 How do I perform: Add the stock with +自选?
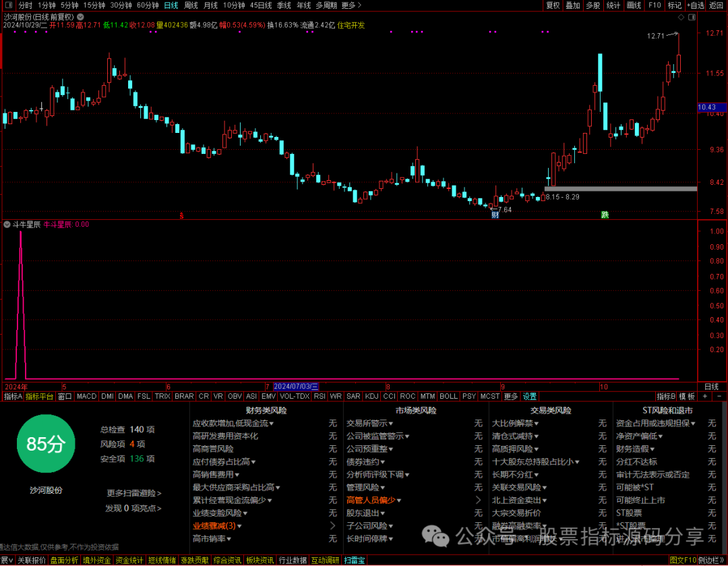point(695,5)
